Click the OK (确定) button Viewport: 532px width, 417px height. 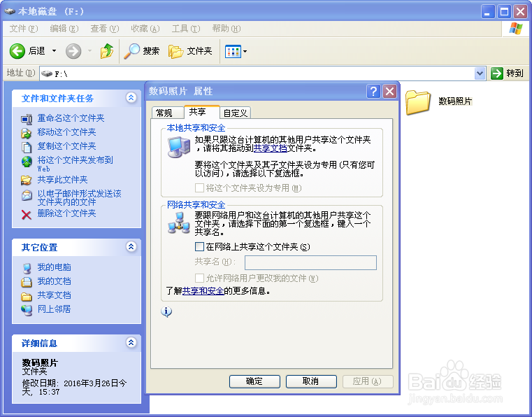click(254, 381)
